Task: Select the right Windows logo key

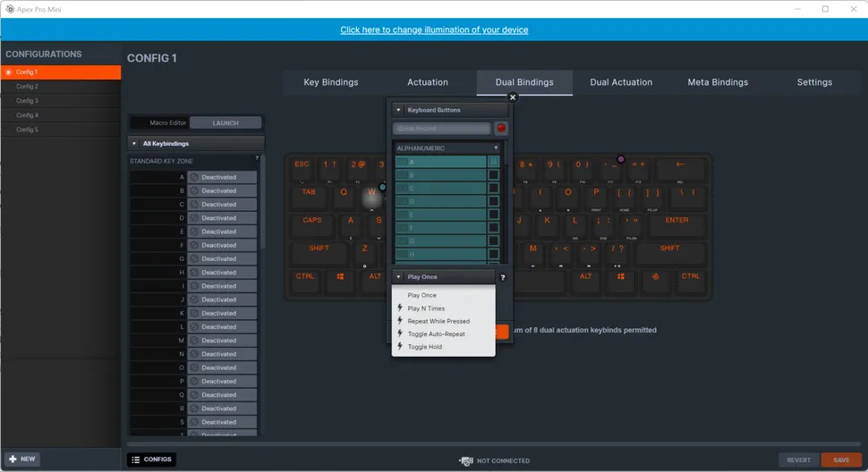Action: (620, 276)
